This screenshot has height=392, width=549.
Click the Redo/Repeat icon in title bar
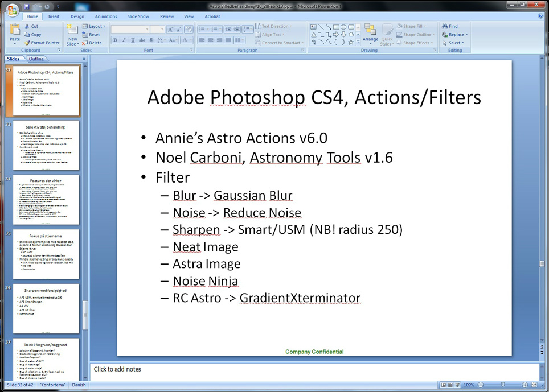click(x=47, y=7)
